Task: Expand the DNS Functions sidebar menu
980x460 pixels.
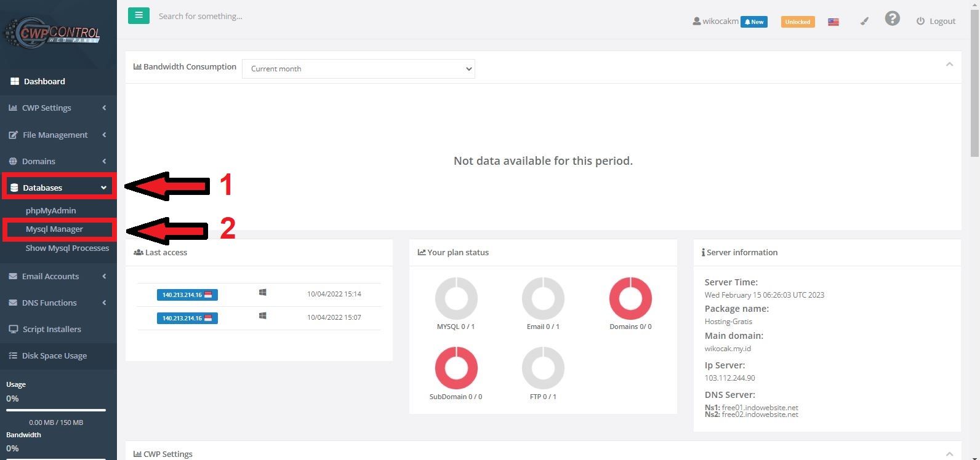Action: click(x=58, y=303)
